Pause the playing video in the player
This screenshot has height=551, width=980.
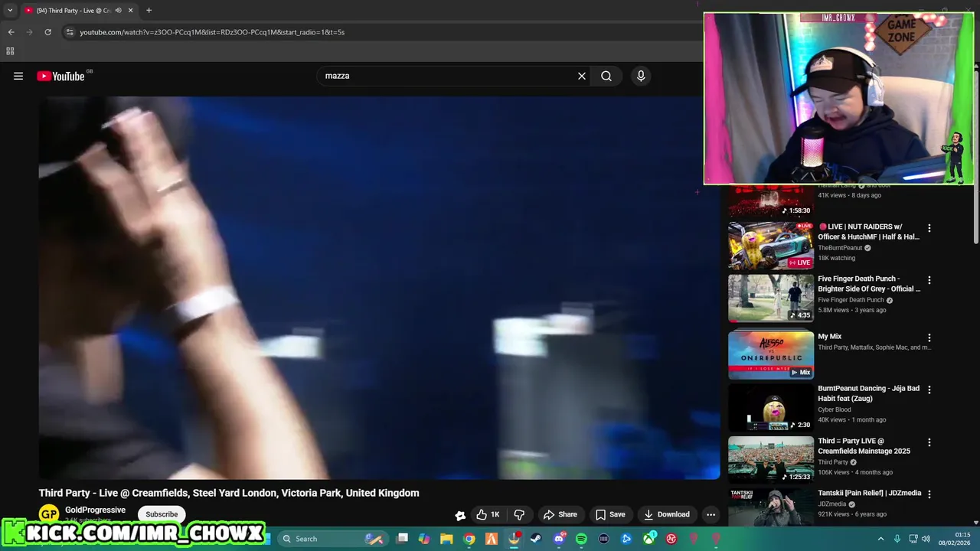pyautogui.click(x=379, y=287)
